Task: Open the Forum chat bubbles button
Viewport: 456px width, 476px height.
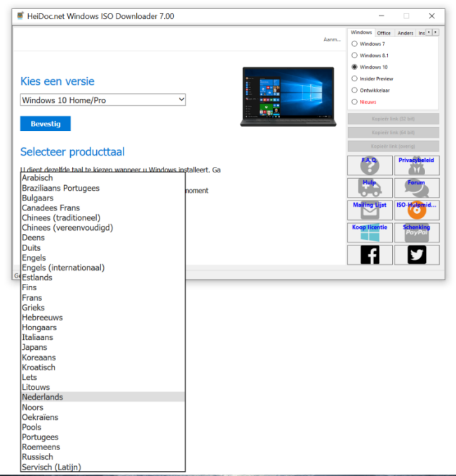Action: 417,188
